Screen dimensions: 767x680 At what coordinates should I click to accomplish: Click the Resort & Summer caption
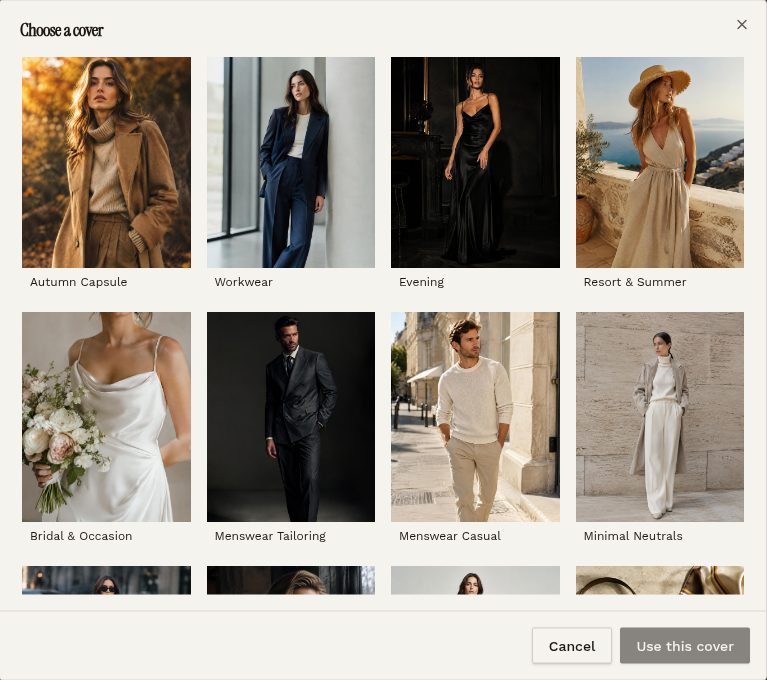point(635,282)
